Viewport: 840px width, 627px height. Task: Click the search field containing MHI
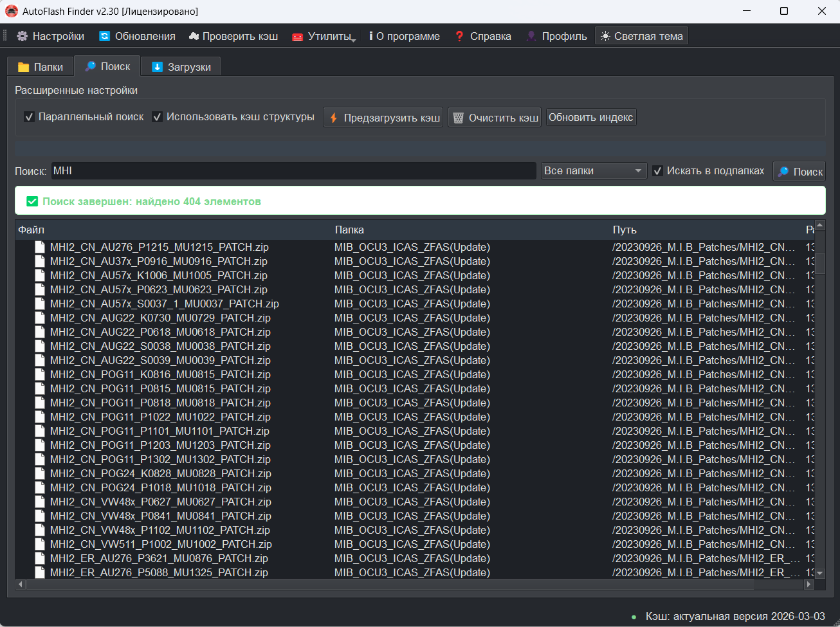pyautogui.click(x=293, y=171)
